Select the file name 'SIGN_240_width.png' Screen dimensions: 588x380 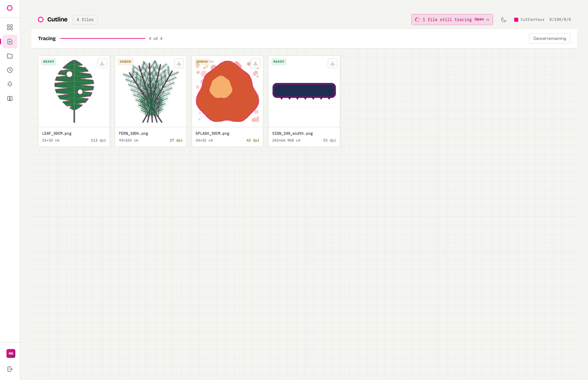293,133
